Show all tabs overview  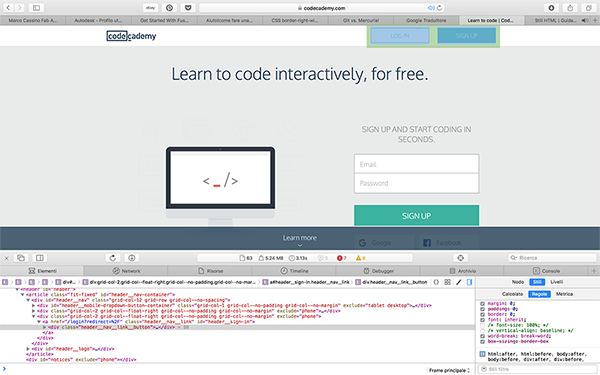(x=589, y=8)
